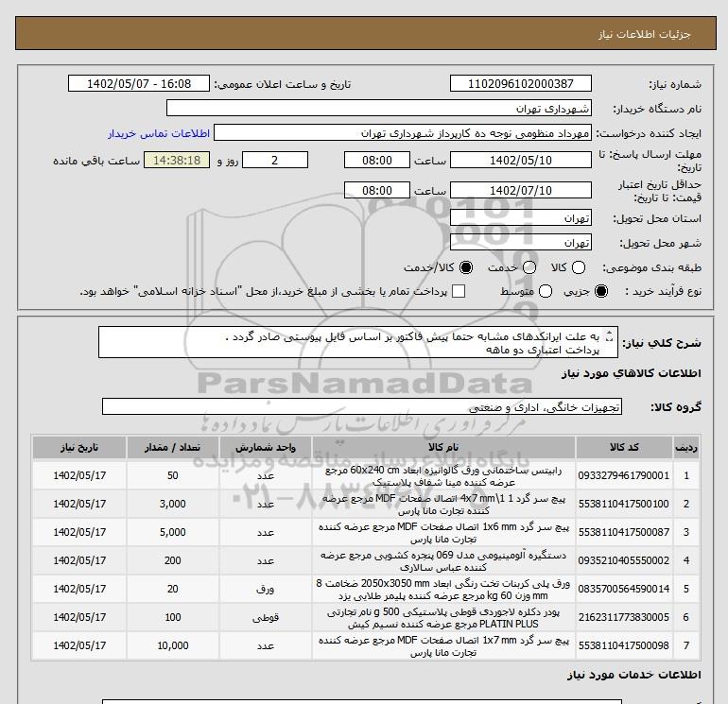Click the PLATIN PLUS product name cell
The width and height of the screenshot is (728, 704).
[443, 618]
